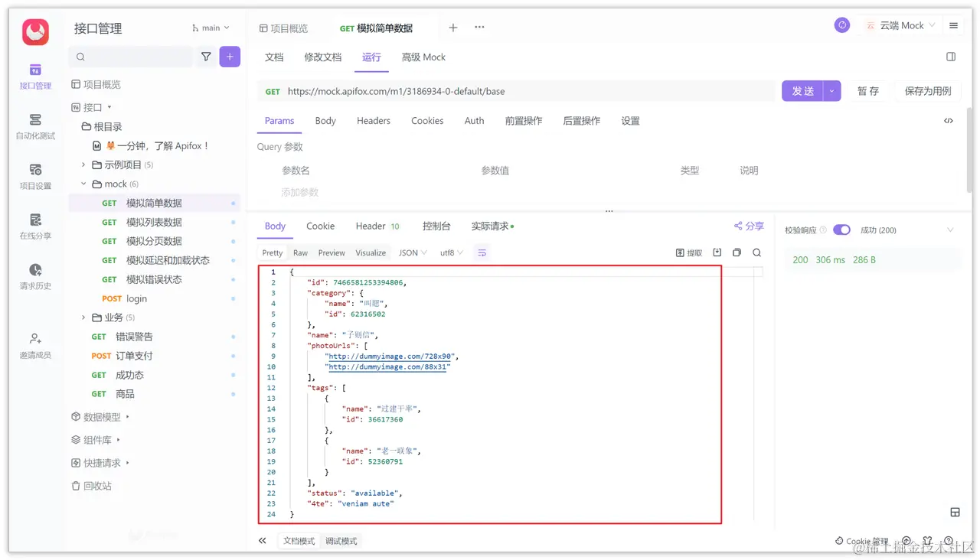Image resolution: width=980 pixels, height=560 pixels.
Task: Switch to 调试模式 at the bottom
Action: coord(341,541)
